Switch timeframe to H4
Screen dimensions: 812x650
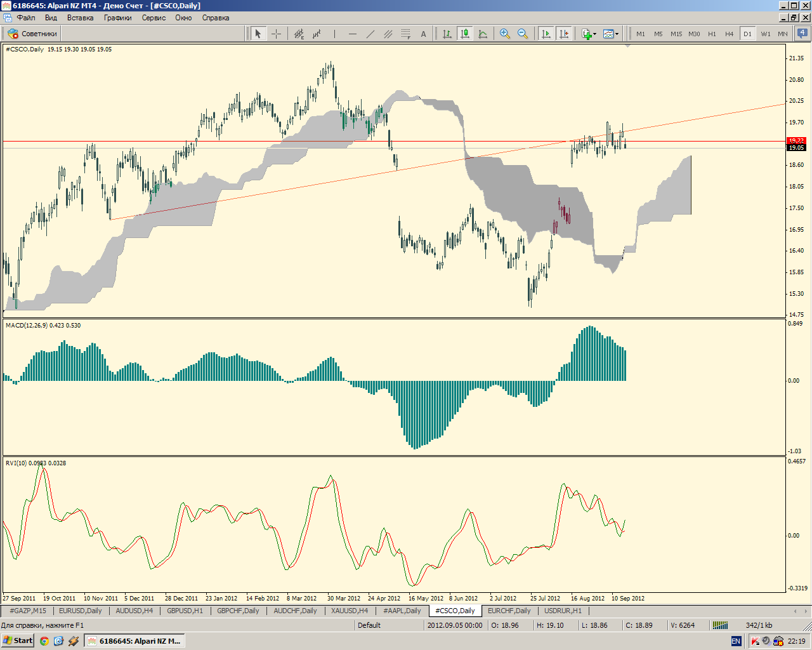730,34
